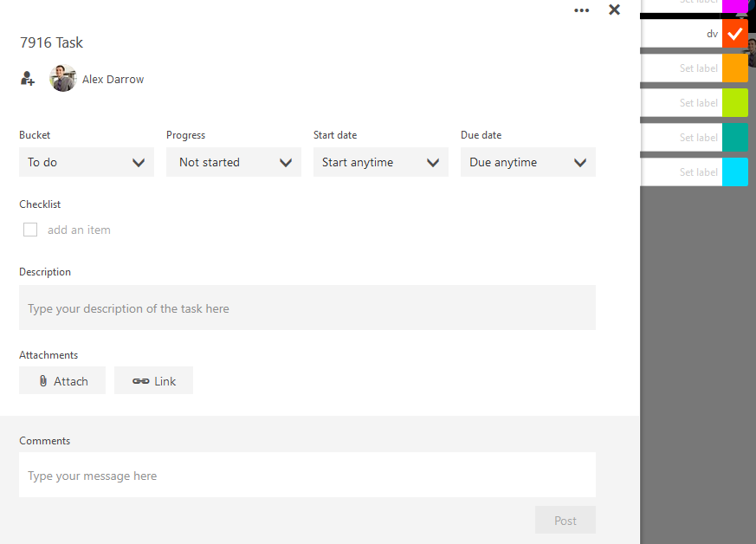Viewport: 756px width, 544px height.
Task: Select the teal label color swatch
Action: (x=735, y=138)
